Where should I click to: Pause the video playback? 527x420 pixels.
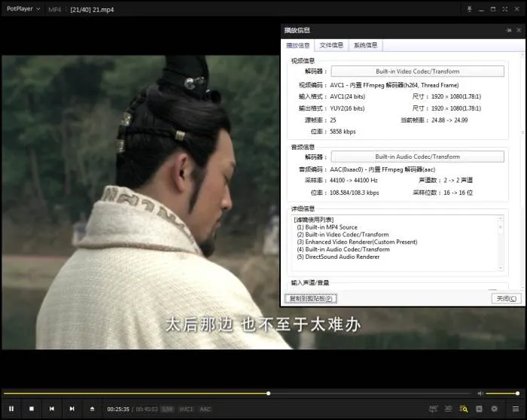click(11, 409)
